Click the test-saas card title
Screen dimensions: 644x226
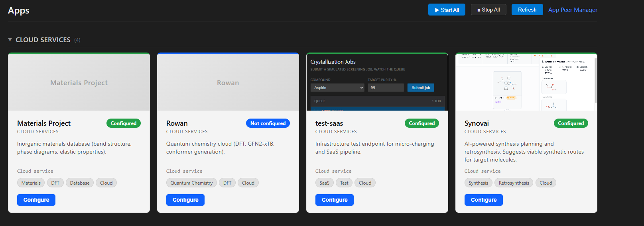coord(329,123)
